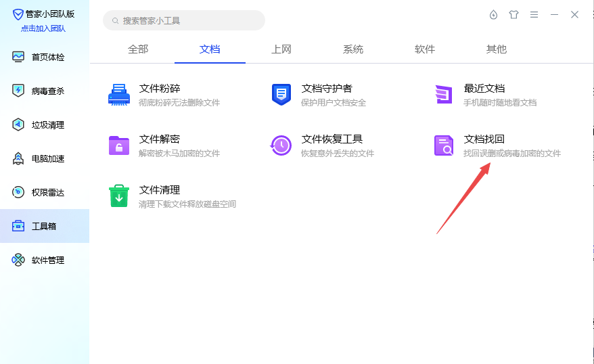This screenshot has width=594, height=364.
Task: Click the water drop icon at top
Action: [493, 15]
